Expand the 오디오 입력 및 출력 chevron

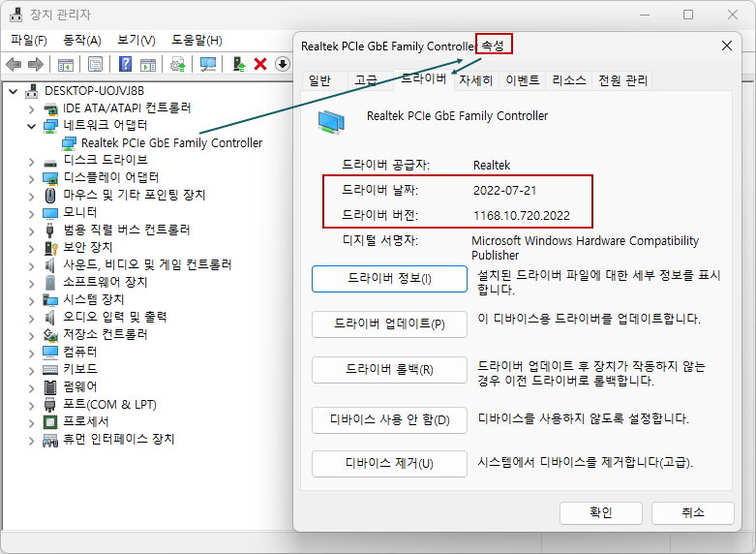click(32, 318)
